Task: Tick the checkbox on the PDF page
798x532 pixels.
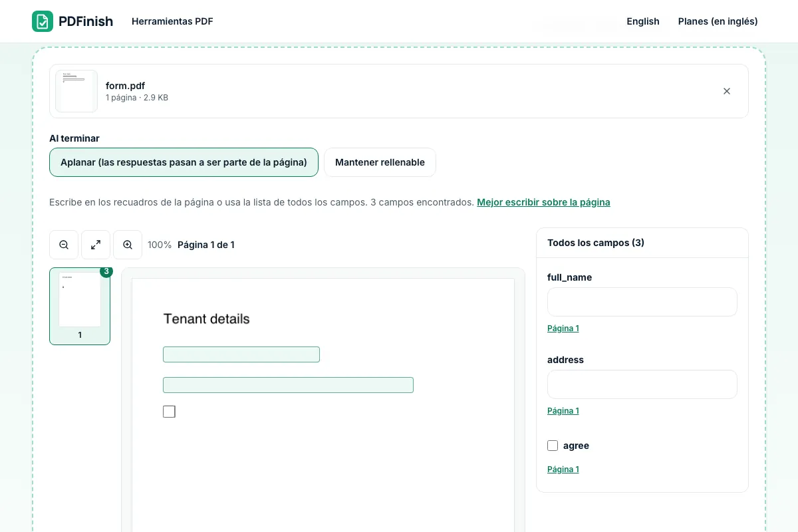Action: point(169,412)
